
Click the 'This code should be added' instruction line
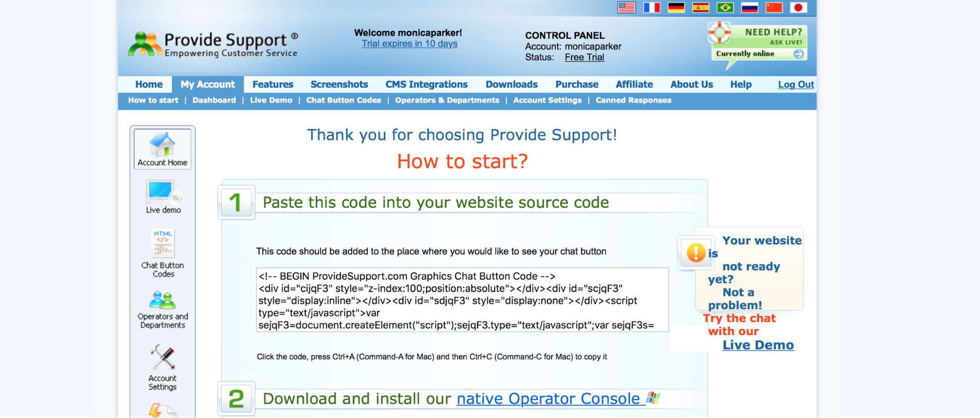[431, 251]
